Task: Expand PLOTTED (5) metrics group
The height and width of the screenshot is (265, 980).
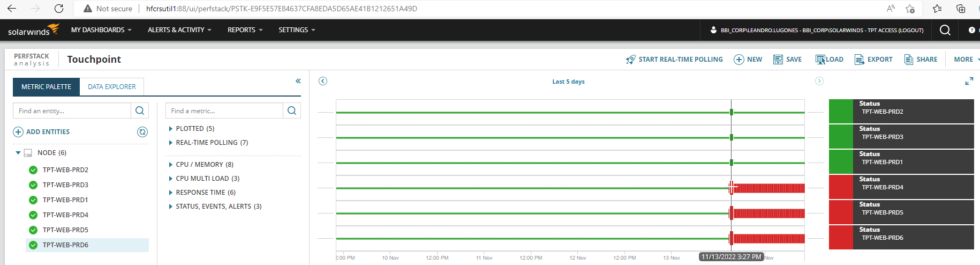Action: (x=170, y=129)
